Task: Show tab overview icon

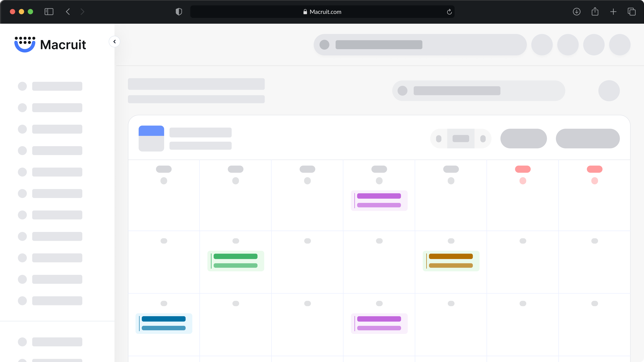Action: coord(631,12)
